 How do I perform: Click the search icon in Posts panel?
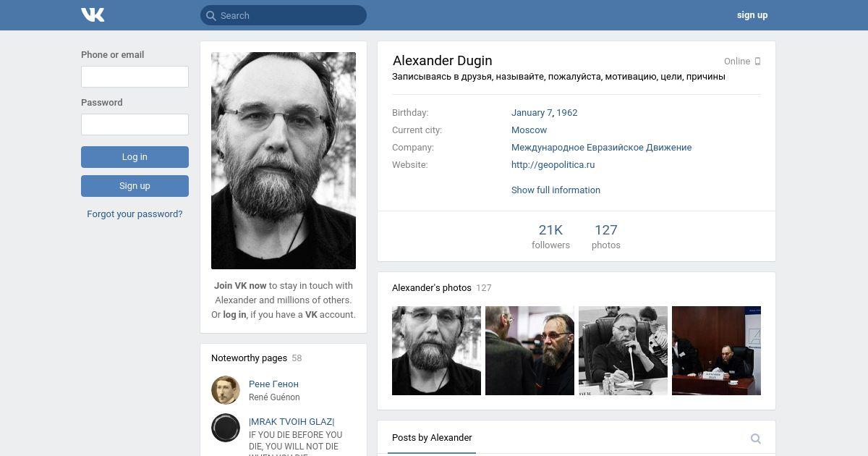tap(756, 439)
